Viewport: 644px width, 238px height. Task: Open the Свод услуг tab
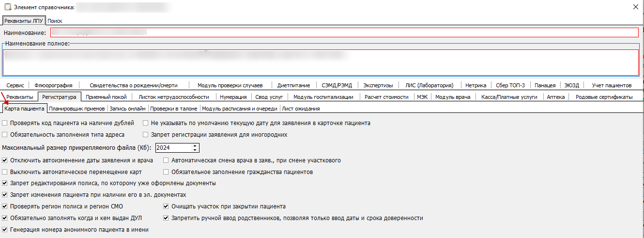(269, 97)
